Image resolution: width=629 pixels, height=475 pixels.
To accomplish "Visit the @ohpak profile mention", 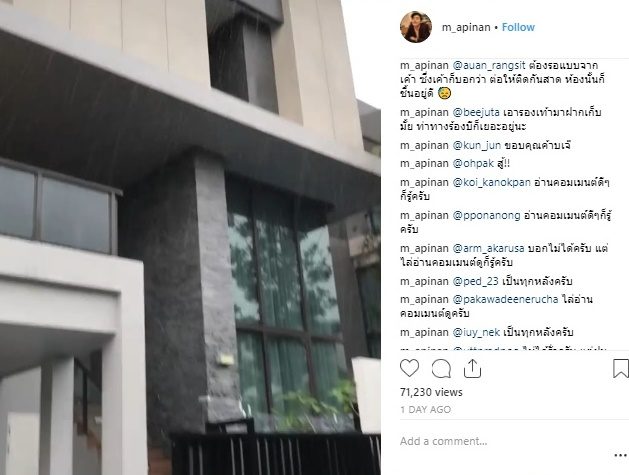I will [x=473, y=164].
